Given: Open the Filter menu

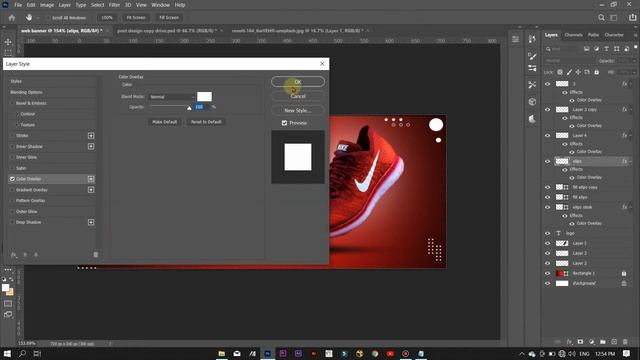Looking at the screenshot, I should tap(114, 5).
